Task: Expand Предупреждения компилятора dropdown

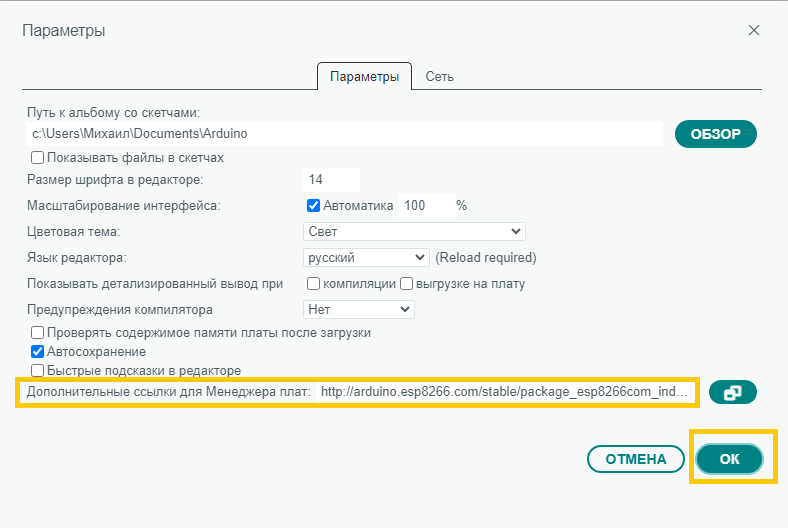Action: [x=358, y=309]
